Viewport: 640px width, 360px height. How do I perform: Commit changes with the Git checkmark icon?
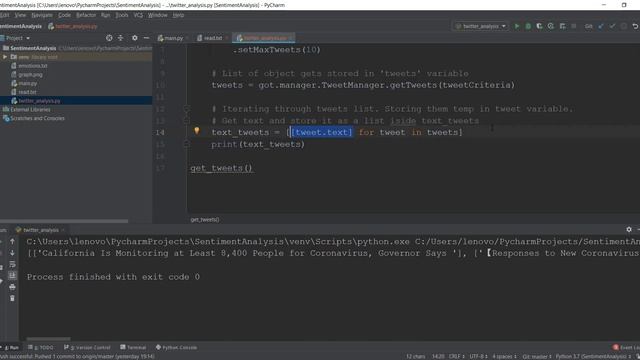click(612, 26)
